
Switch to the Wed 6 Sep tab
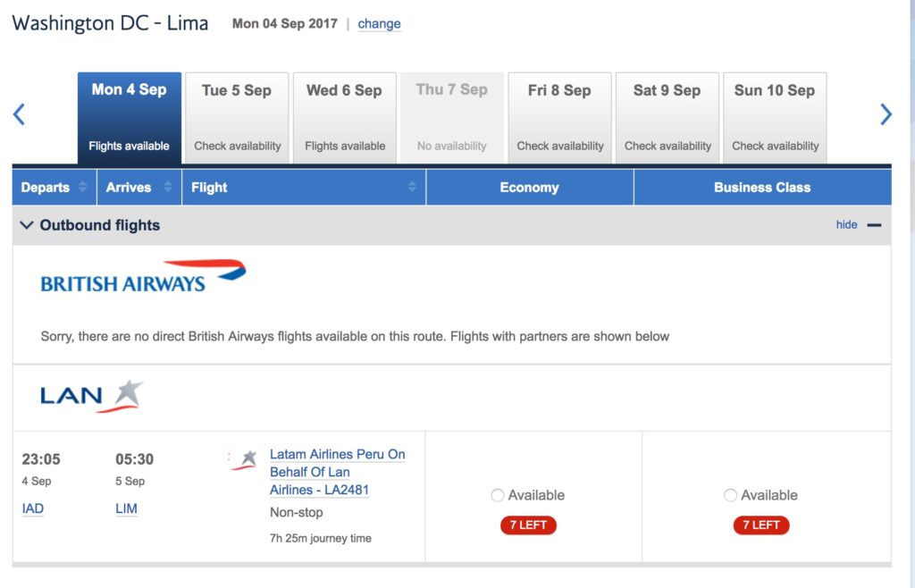click(344, 117)
